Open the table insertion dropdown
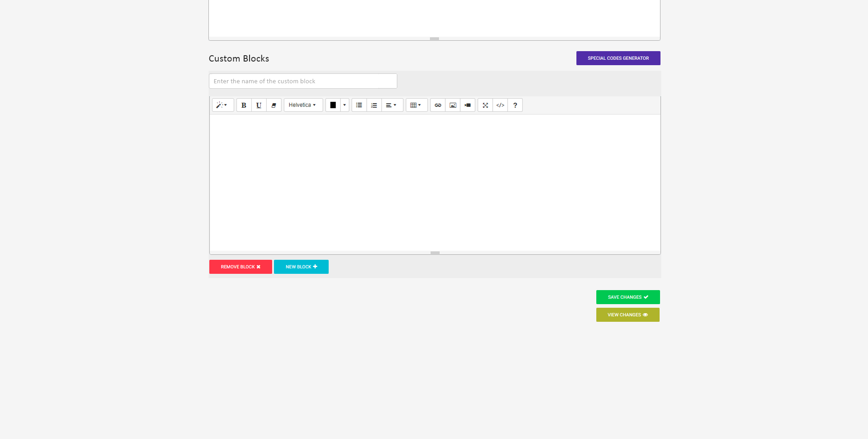This screenshot has height=439, width=868. [x=416, y=105]
